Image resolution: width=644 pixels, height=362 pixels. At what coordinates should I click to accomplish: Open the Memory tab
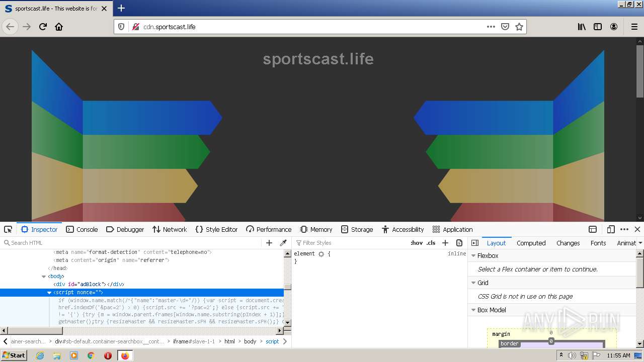(316, 229)
